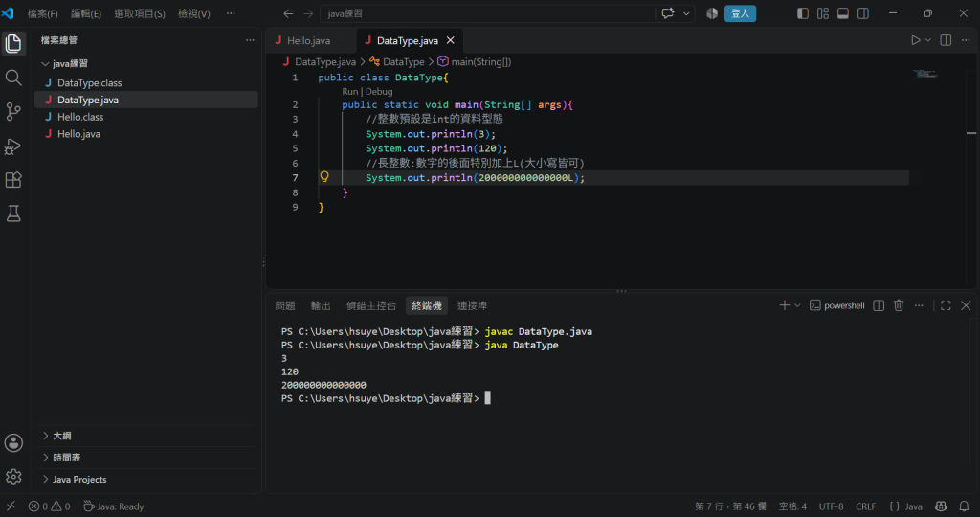
Task: Click the lightbulb code action on line 7
Action: pos(324,177)
